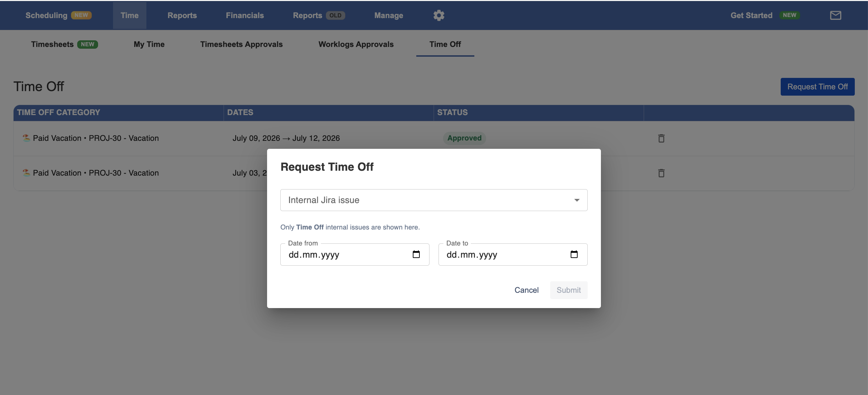This screenshot has width=868, height=395.
Task: Delete the July 09 vacation entry
Action: tap(661, 138)
